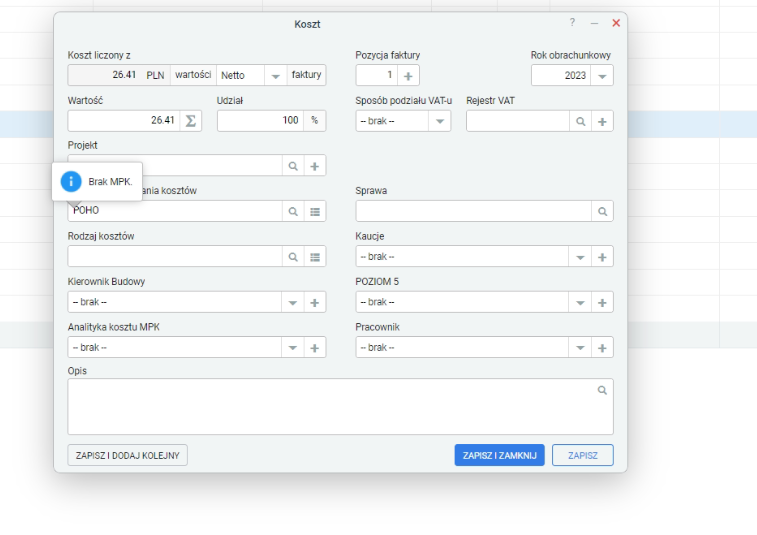Search the Rejestr VAT field with magnifier
This screenshot has width=757, height=535.
[580, 122]
